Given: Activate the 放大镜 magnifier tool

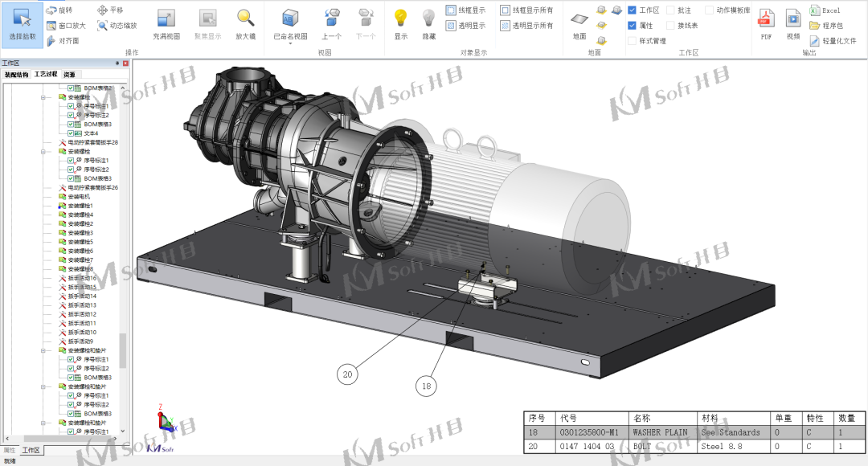Looking at the screenshot, I should 246,24.
